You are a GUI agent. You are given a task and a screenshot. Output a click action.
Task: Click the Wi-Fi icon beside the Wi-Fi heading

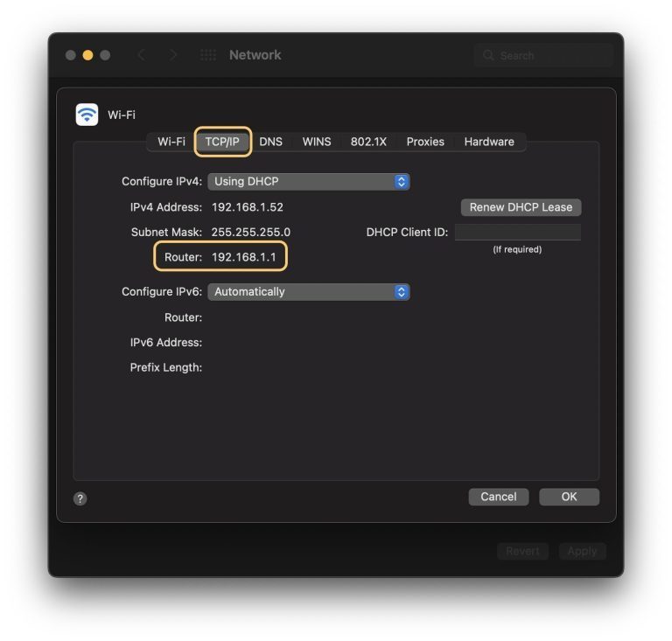click(x=87, y=115)
